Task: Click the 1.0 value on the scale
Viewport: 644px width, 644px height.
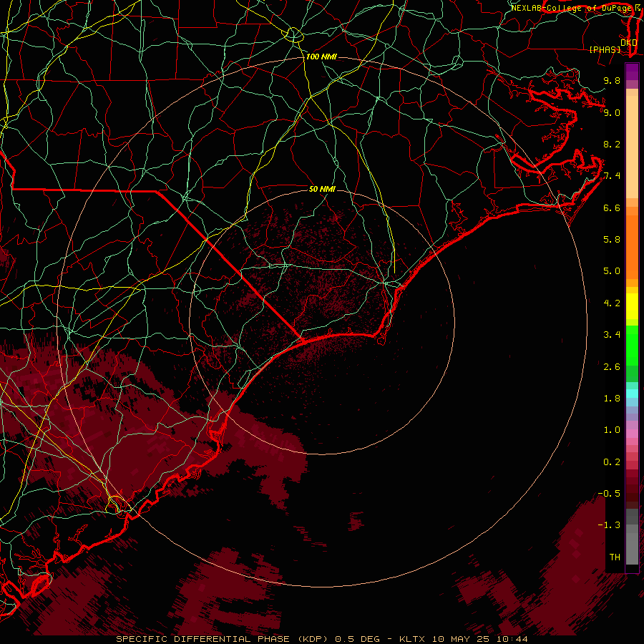Action: (612, 430)
